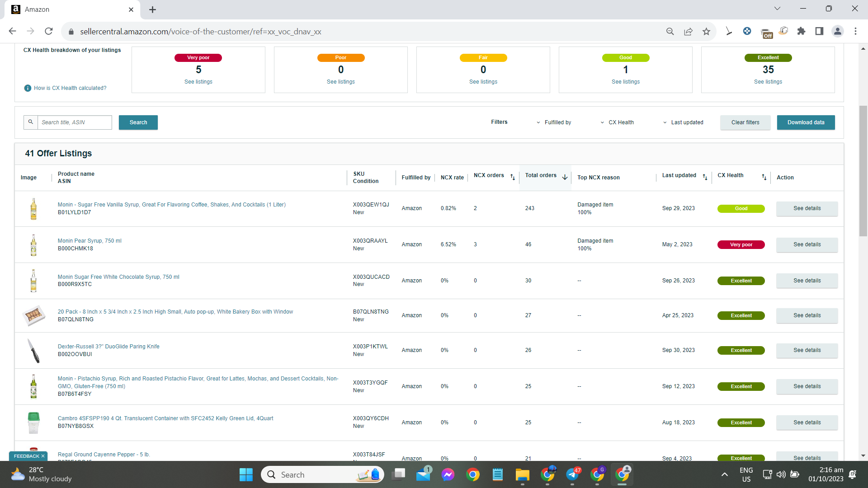Open the Chrome profile avatar
This screenshot has width=868, height=488.
click(x=837, y=31)
